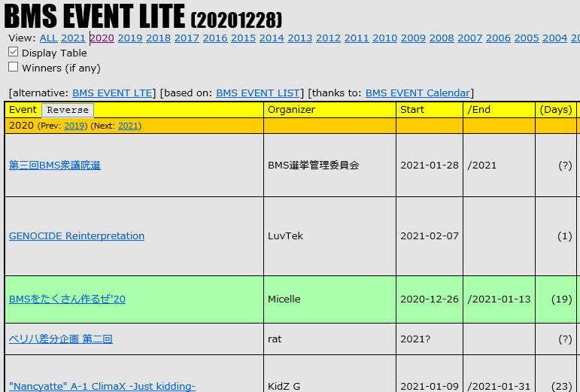The image size is (580, 392).
Task: Click the (23) days value
Action: (x=561, y=387)
